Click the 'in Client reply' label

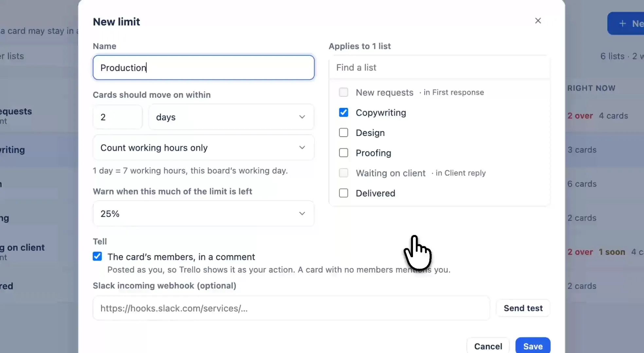pyautogui.click(x=460, y=173)
